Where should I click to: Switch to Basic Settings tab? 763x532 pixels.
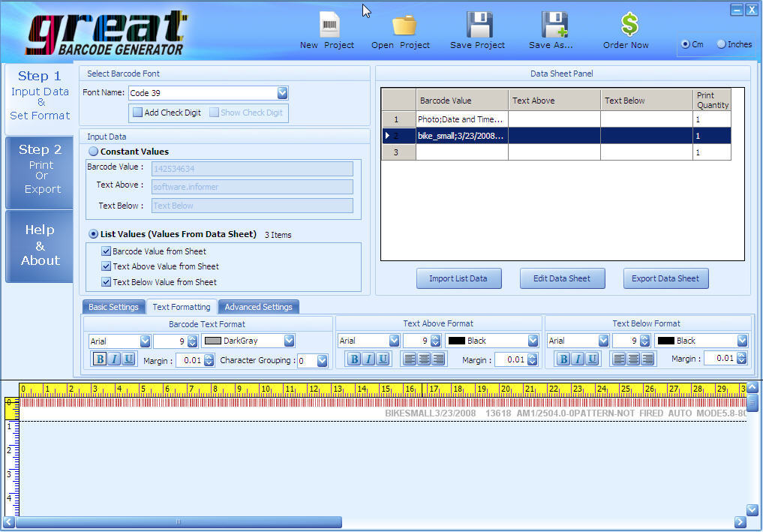pyautogui.click(x=113, y=307)
